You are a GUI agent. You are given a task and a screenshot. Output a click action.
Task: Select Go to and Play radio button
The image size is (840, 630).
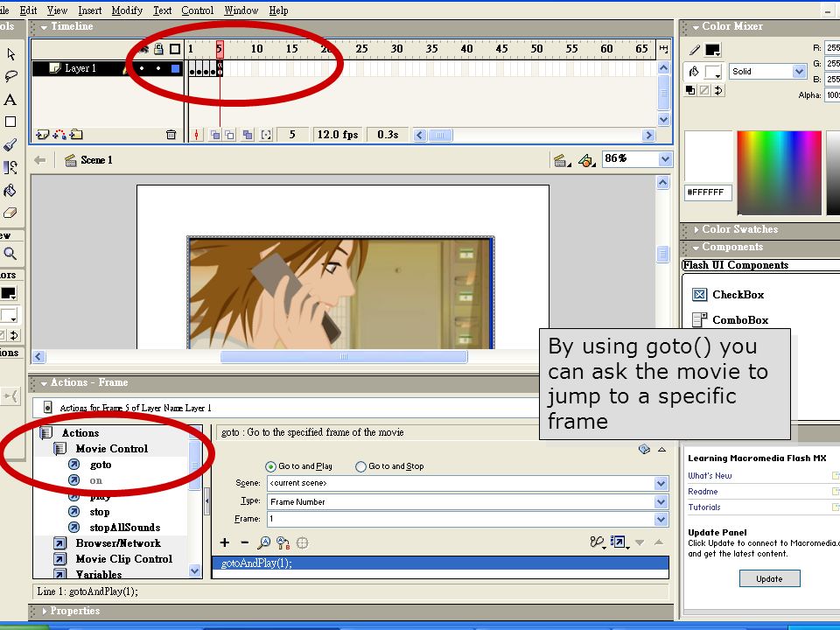(x=271, y=466)
